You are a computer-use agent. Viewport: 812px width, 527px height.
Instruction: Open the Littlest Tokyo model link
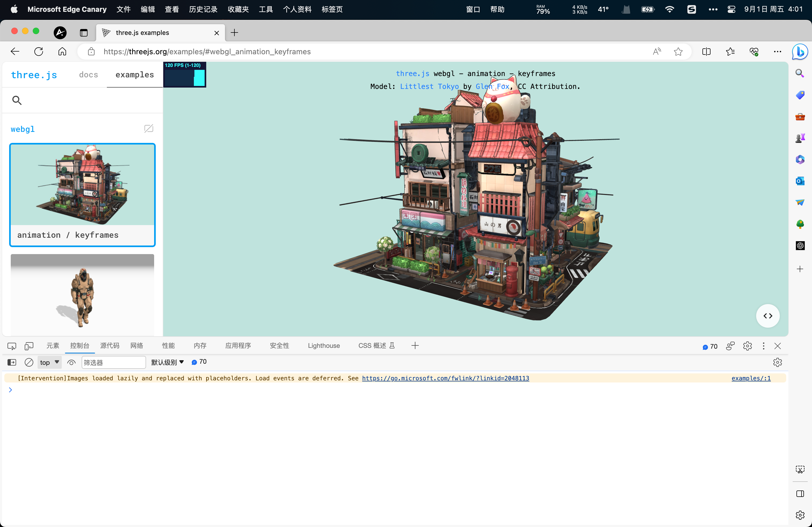click(x=429, y=86)
